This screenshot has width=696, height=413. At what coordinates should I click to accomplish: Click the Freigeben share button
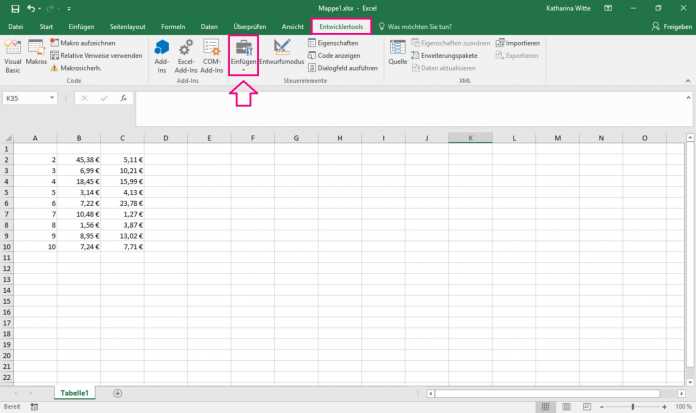click(x=669, y=26)
